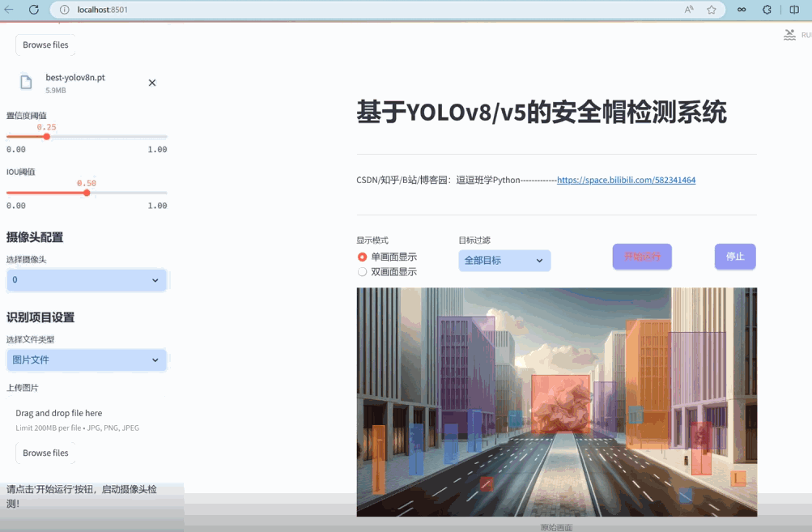Open the browser extensions puzzle icon
The image size is (812, 532).
point(767,10)
